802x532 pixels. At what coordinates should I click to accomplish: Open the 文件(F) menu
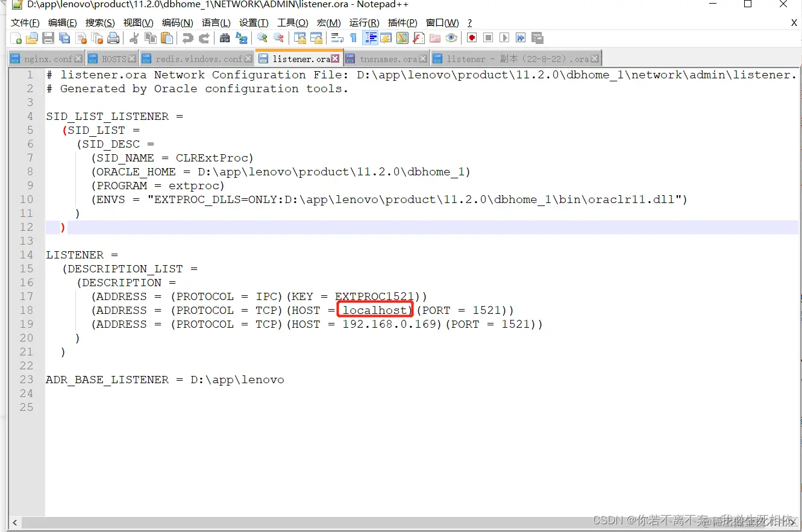point(25,23)
